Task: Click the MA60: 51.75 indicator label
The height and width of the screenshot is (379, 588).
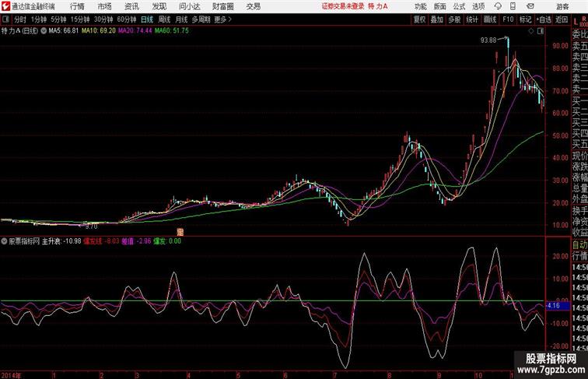Action: 172,31
